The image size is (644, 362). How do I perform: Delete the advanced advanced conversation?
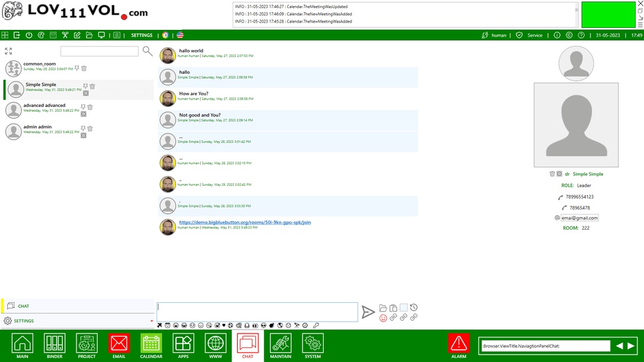click(90, 107)
